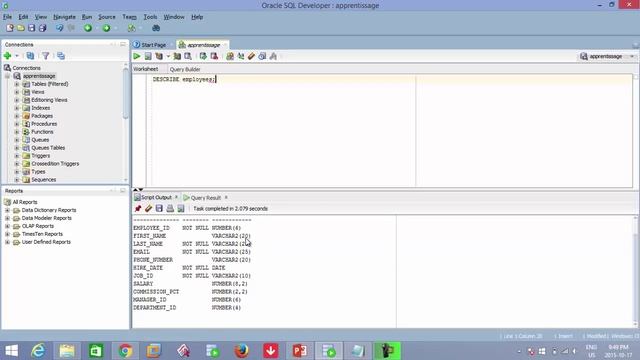Open the File menu
This screenshot has width=640, height=360.
coord(7,17)
